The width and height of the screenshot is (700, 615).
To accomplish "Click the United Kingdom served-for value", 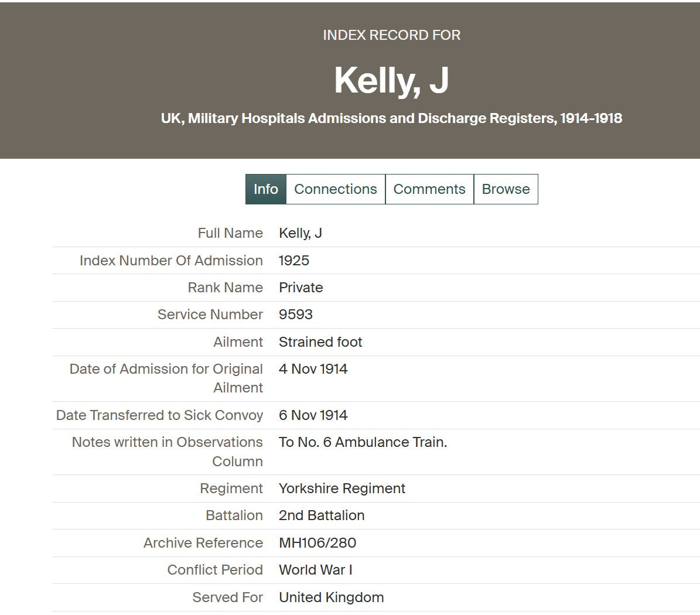I will pos(332,597).
